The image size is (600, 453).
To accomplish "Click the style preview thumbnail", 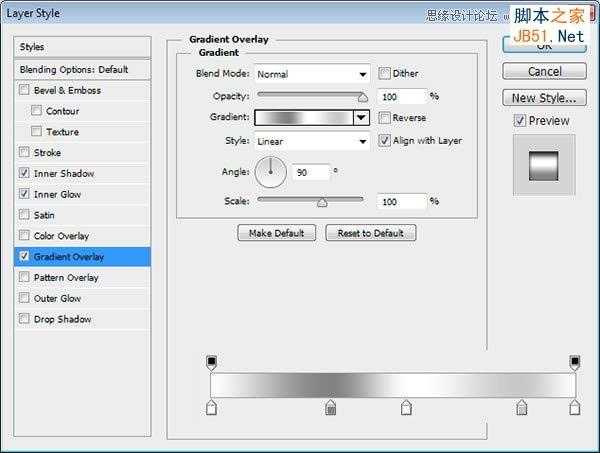I will (544, 165).
